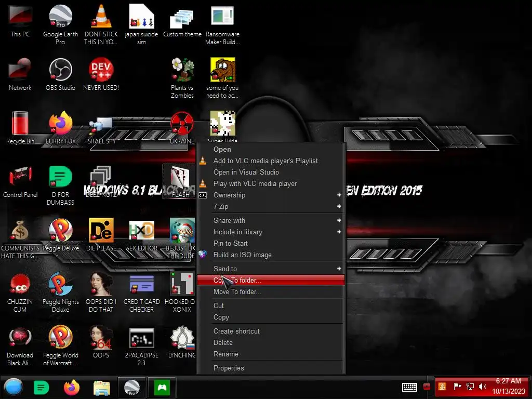Click the DIE PLEASE icon

click(x=101, y=235)
